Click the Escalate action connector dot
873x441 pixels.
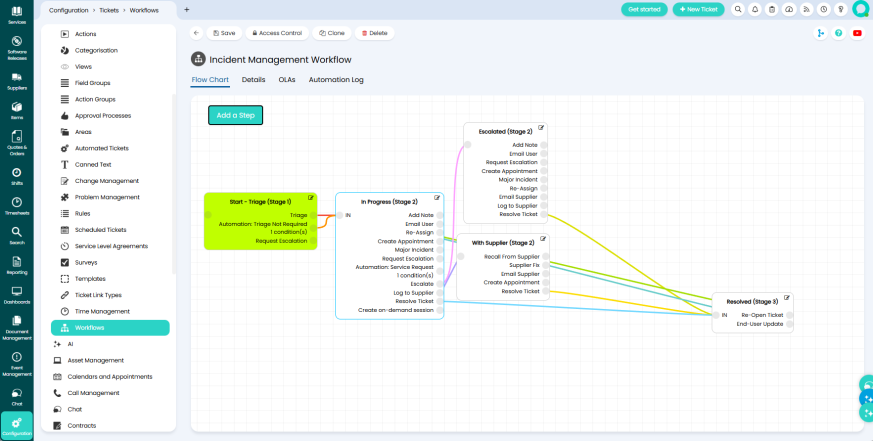coord(440,284)
